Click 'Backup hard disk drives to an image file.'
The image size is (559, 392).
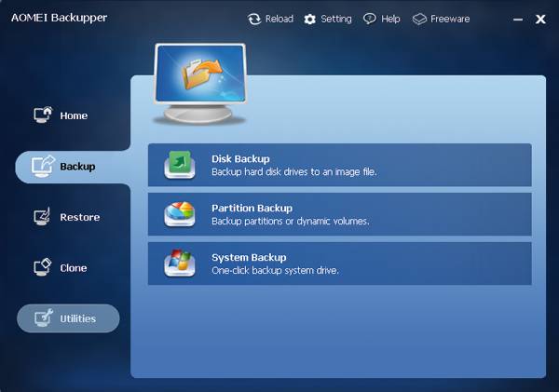pos(294,171)
